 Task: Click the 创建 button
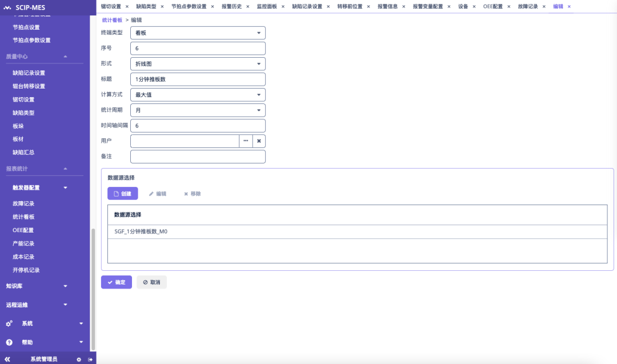[123, 194]
